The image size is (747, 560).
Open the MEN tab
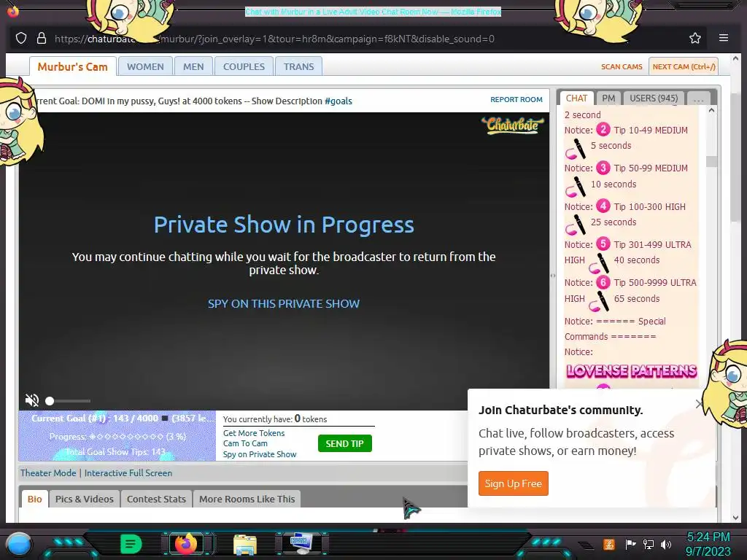193,66
